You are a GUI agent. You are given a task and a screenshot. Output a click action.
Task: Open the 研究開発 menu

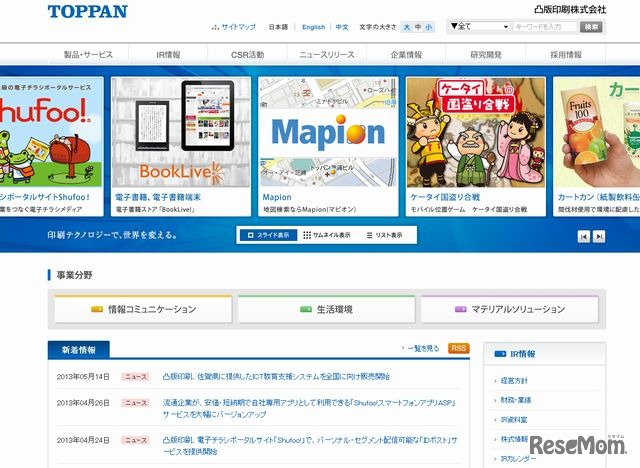click(x=486, y=55)
